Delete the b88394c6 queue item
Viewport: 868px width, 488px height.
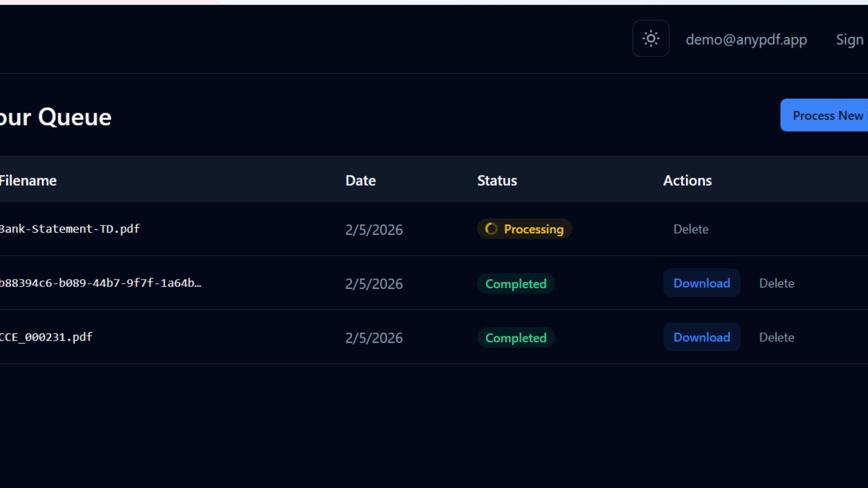click(776, 283)
